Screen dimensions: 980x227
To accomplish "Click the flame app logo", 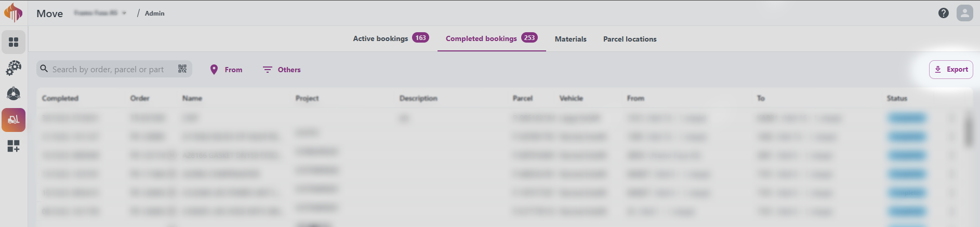I will (14, 12).
